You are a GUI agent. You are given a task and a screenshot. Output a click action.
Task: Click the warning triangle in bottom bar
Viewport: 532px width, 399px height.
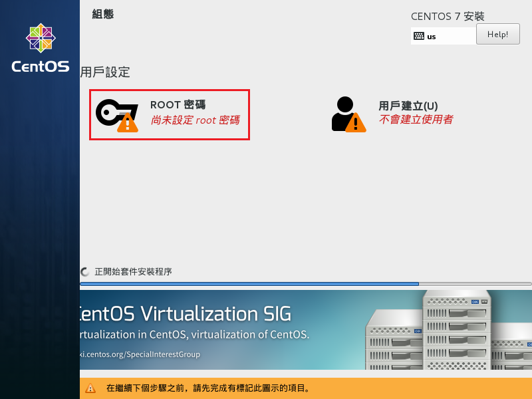coord(90,388)
